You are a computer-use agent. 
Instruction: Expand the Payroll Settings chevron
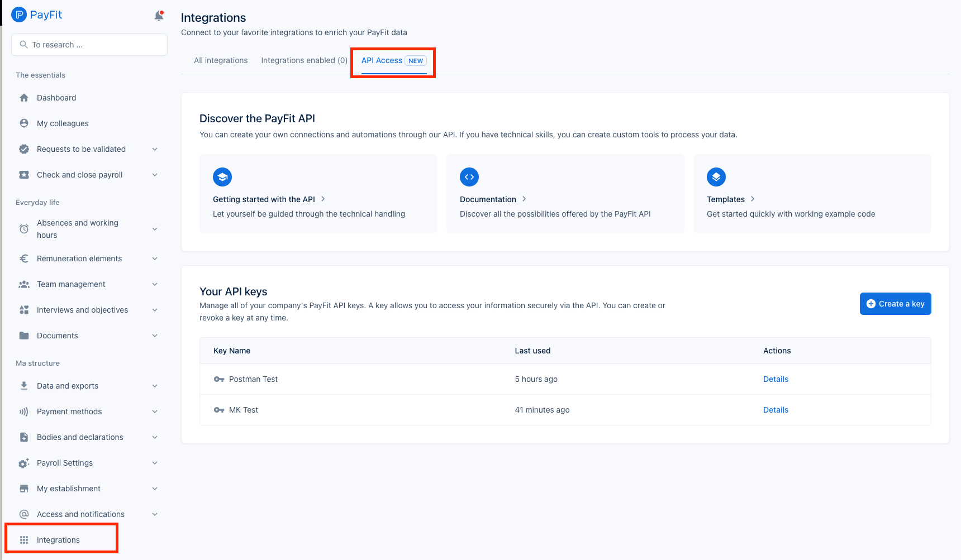coord(155,463)
